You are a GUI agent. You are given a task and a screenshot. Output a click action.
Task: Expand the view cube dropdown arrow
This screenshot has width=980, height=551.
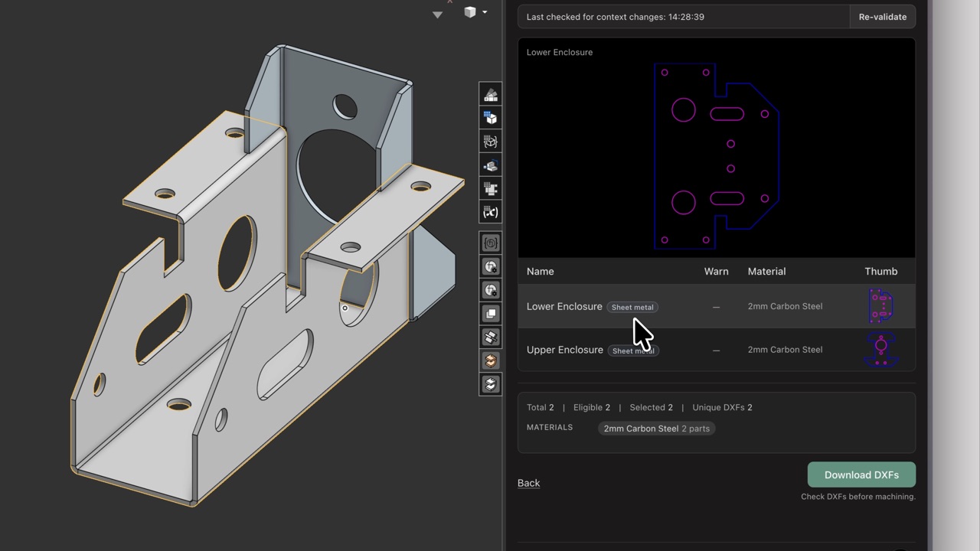click(x=485, y=12)
